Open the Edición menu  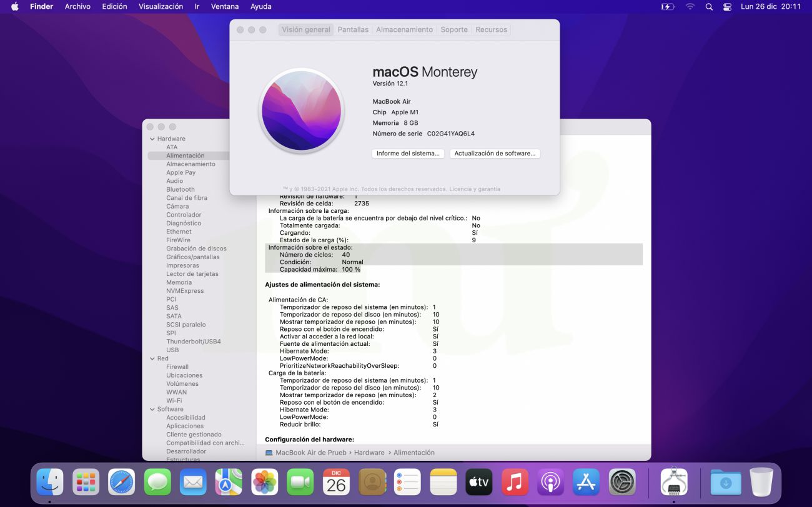click(x=114, y=6)
